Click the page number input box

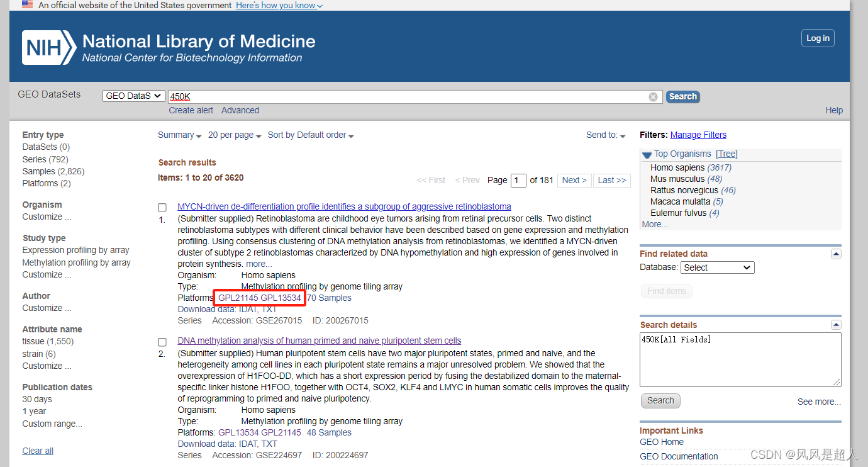point(518,181)
